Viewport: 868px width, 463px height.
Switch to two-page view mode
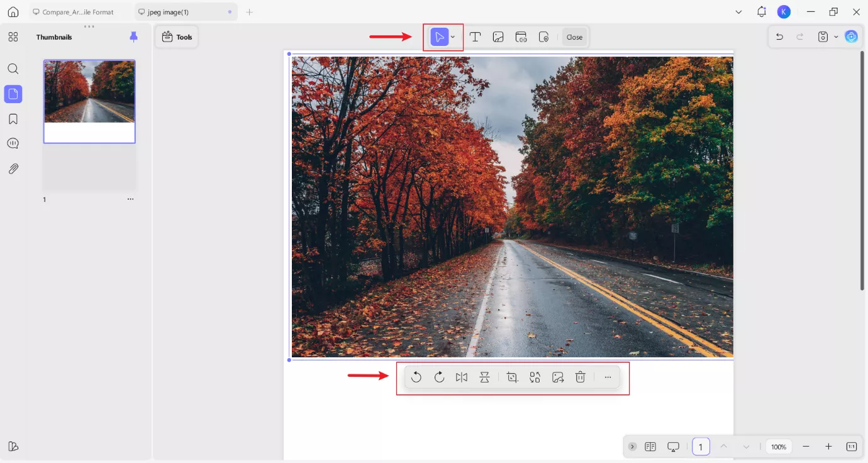(x=650, y=446)
